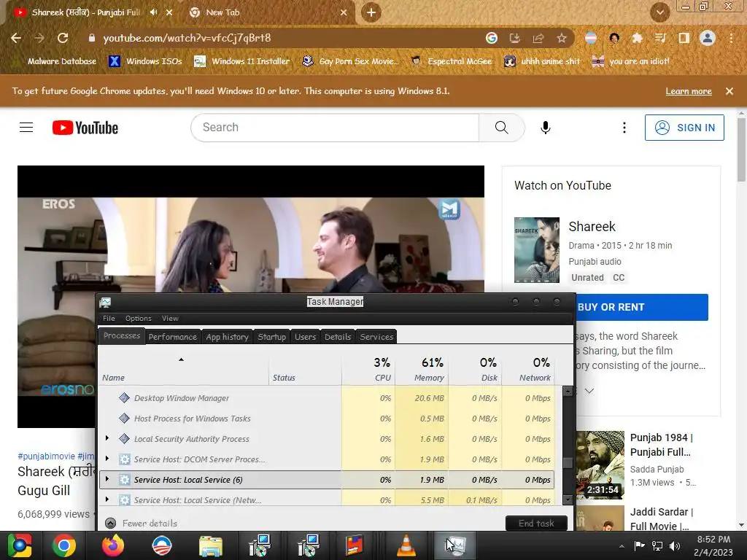Viewport: 747px width, 560px height.
Task: Switch to the Users tab
Action: (305, 337)
